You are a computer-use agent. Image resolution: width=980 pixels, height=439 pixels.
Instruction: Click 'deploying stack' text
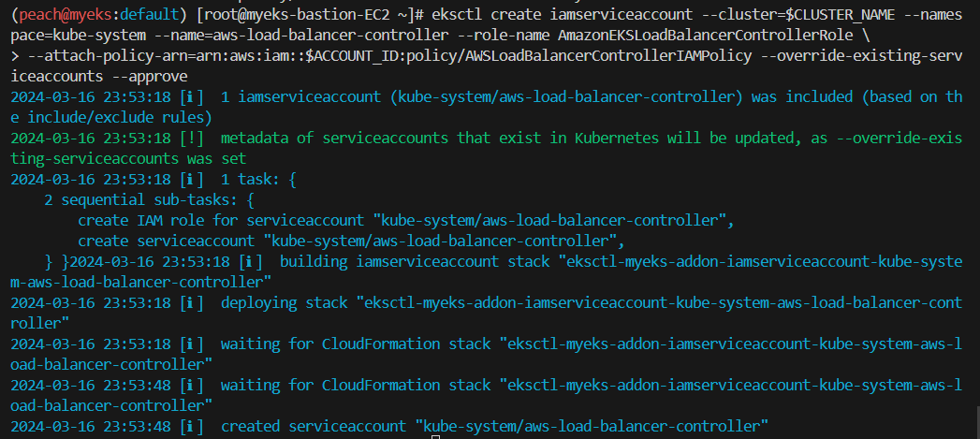(284, 304)
